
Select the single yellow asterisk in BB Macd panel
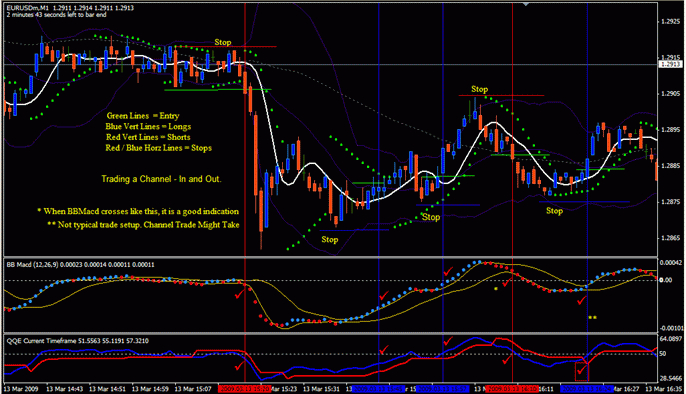click(496, 289)
